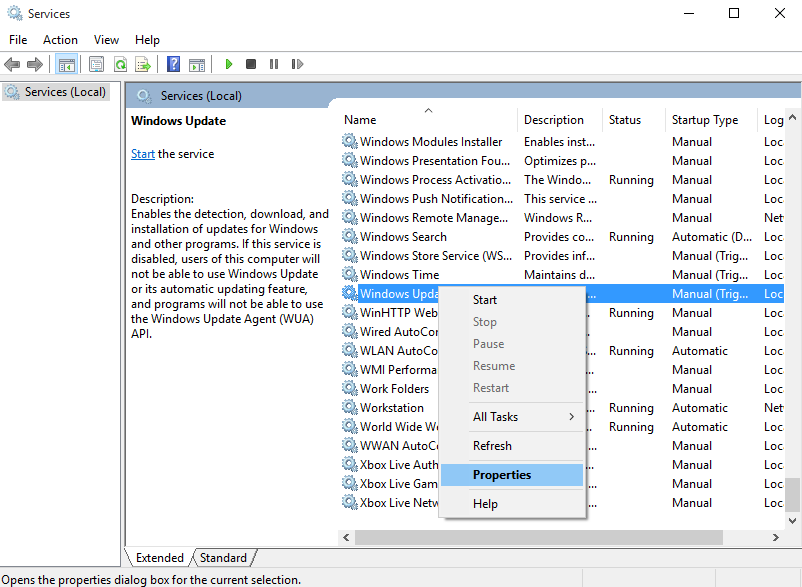The height and width of the screenshot is (587, 802).
Task: Click the Forward arrow in the toolbar
Action: tap(35, 64)
